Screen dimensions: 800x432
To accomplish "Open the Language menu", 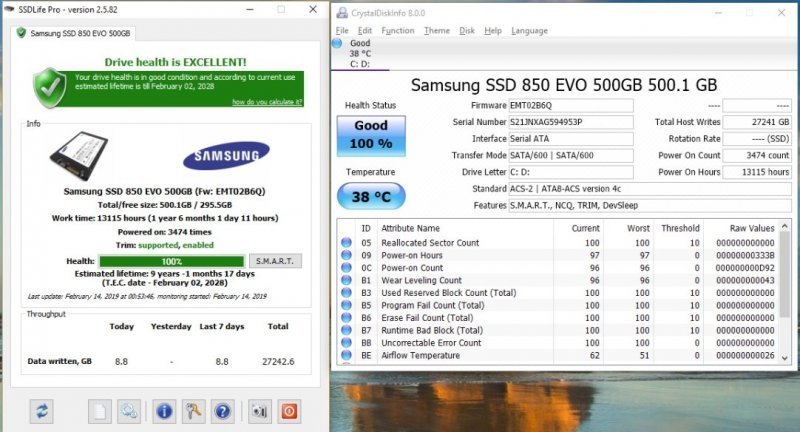I will pyautogui.click(x=529, y=31).
